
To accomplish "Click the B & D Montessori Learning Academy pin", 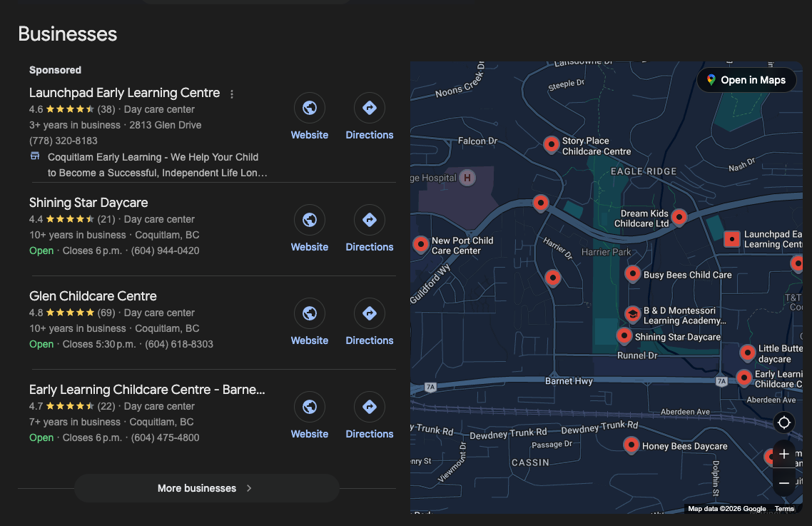I will [632, 314].
